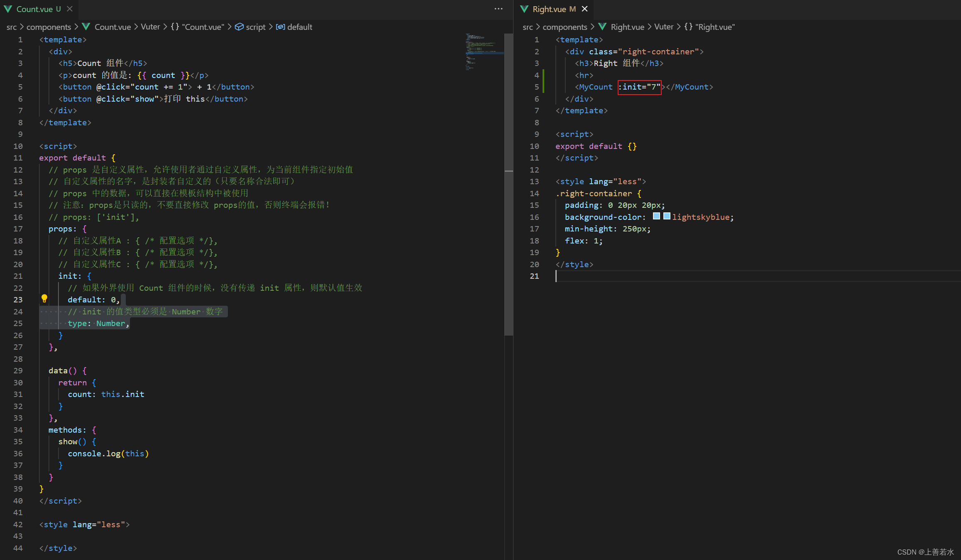
Task: Open Count.vue file breadcrumb
Action: [107, 27]
